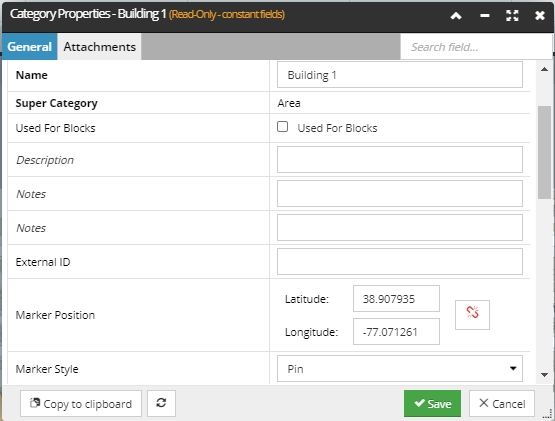This screenshot has width=555, height=421.
Task: Focus the Search field box
Action: point(476,47)
